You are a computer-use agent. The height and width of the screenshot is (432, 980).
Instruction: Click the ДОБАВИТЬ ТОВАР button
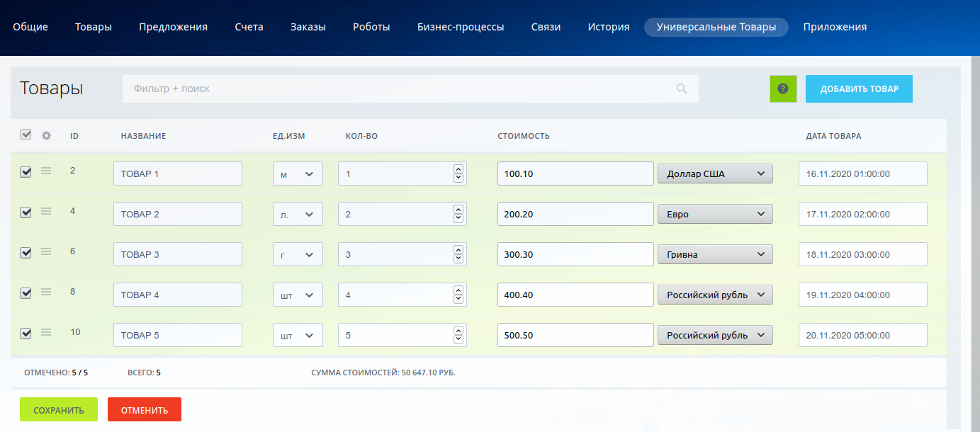(859, 89)
